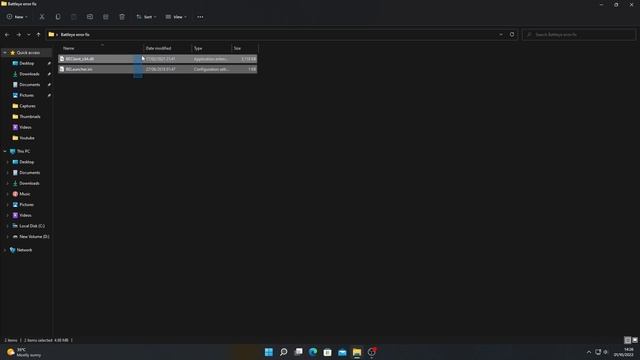Open Microsoft Store from taskbar
640x360 pixels.
pos(327,352)
